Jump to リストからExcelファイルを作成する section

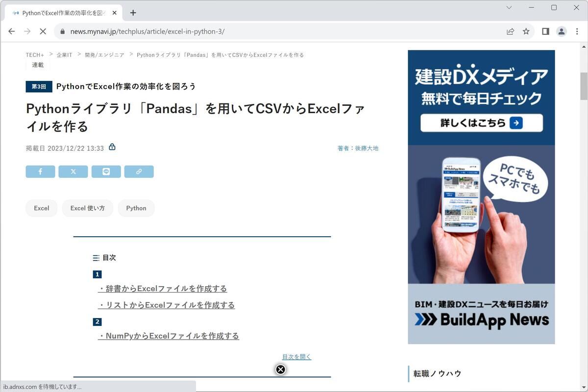point(166,305)
